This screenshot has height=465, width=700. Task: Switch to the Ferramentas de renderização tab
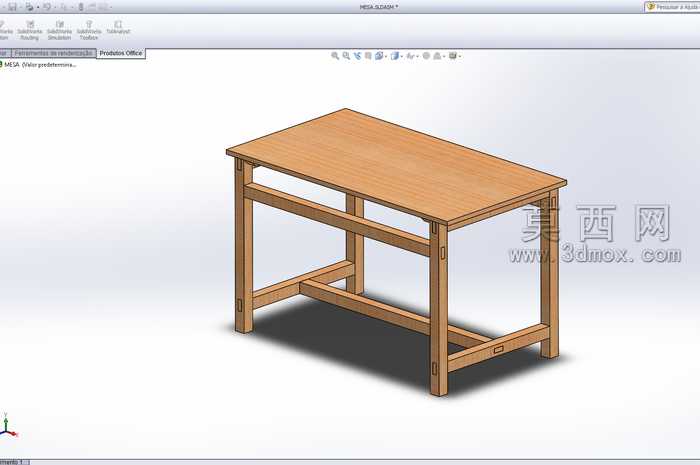click(53, 53)
